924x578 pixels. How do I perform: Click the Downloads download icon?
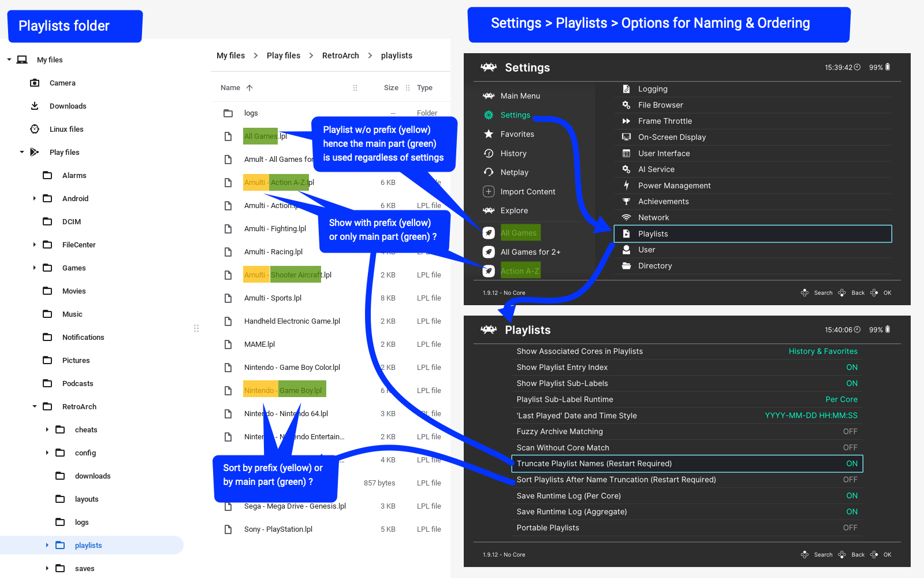coord(35,106)
